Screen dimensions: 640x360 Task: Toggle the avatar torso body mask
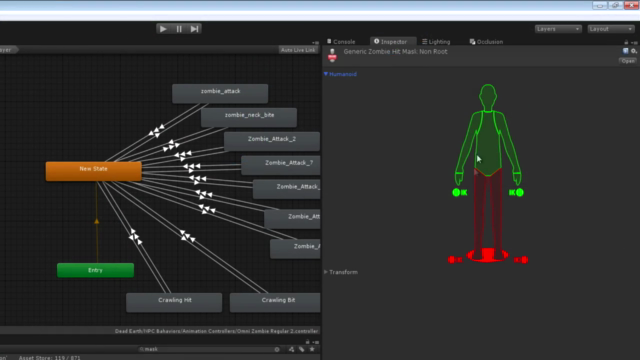[488, 143]
